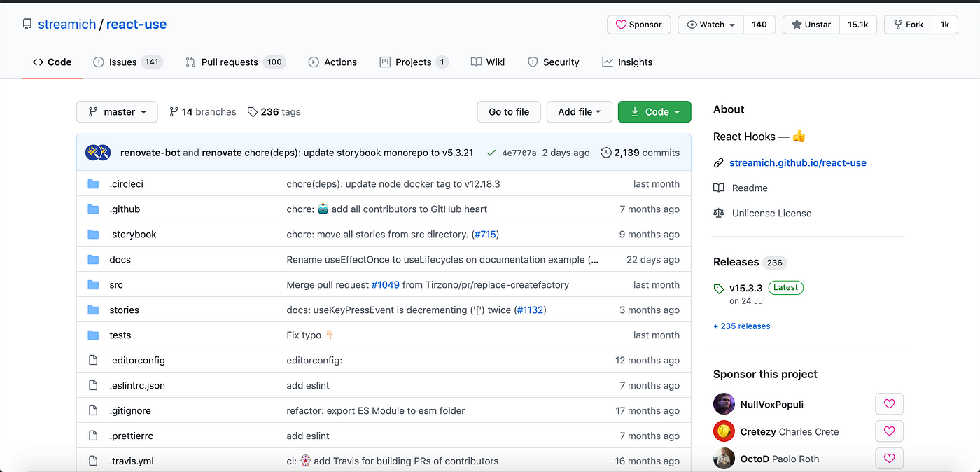This screenshot has height=472, width=980.
Task: Sponsor OctoD with the heart button
Action: 889,459
